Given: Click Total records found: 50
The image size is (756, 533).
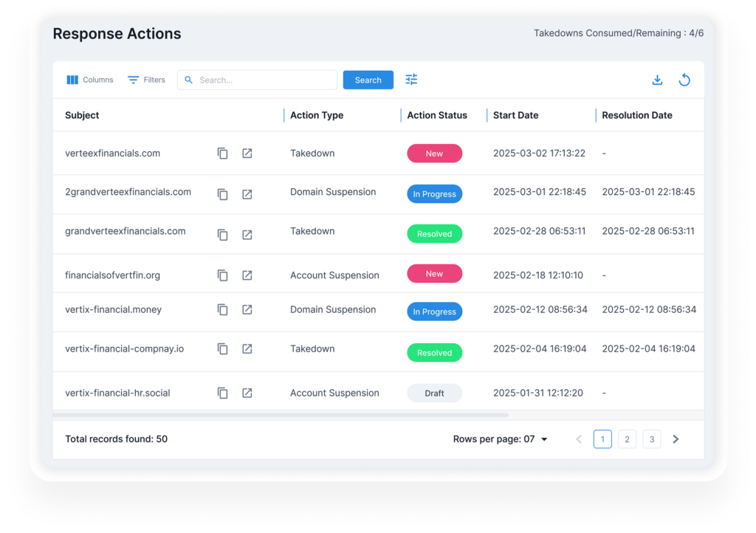Looking at the screenshot, I should (x=116, y=439).
